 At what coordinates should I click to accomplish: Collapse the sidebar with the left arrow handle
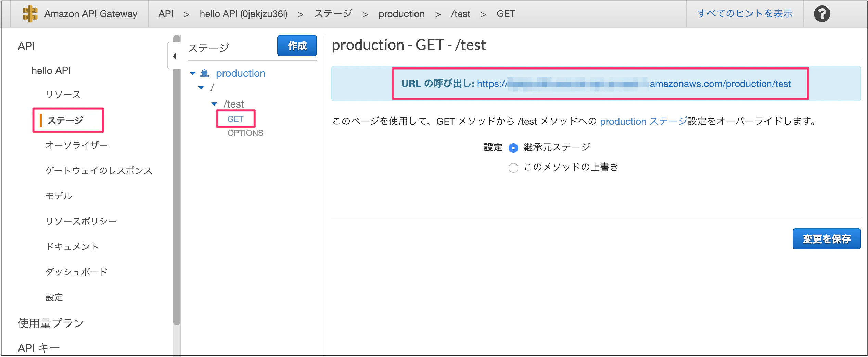coord(174,56)
